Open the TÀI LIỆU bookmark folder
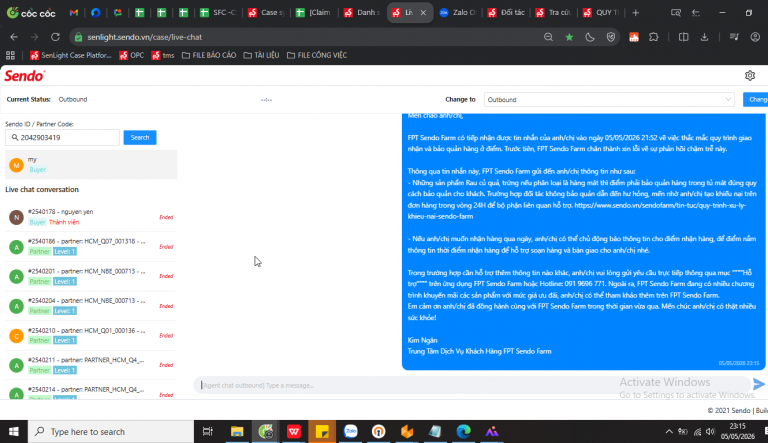Viewport: 768px width, 443px height. pyautogui.click(x=262, y=55)
